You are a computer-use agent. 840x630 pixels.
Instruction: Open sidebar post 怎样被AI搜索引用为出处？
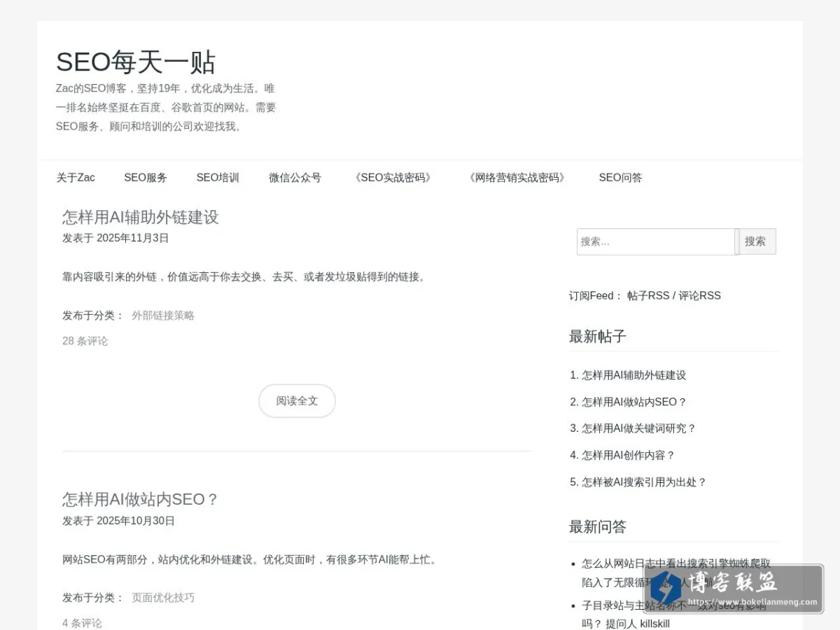644,482
